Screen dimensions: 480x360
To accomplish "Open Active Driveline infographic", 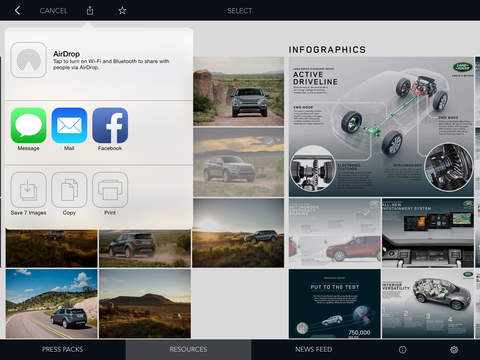I will click(x=381, y=127).
